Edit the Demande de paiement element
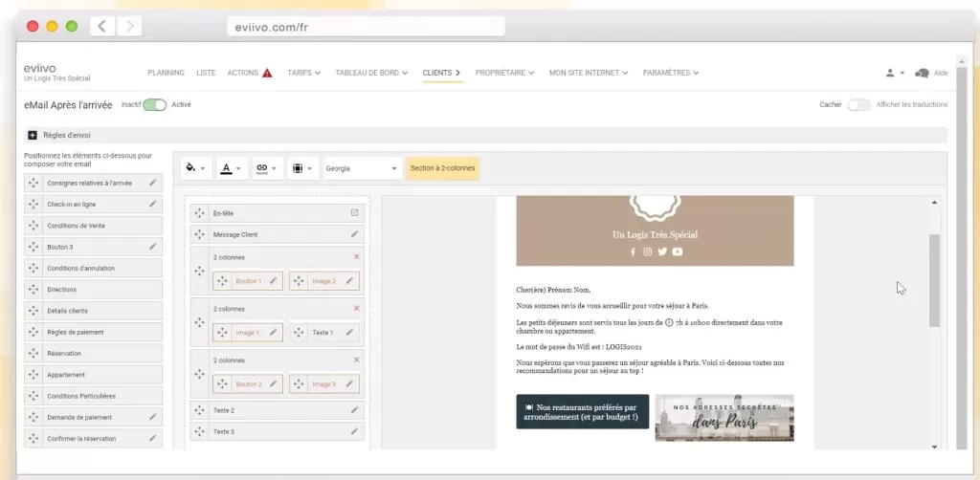980x480 pixels. point(153,417)
